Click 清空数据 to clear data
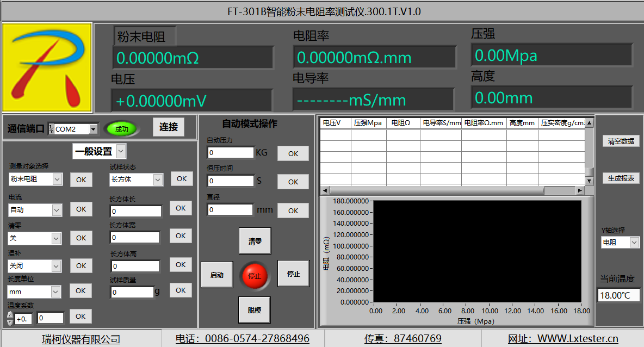Screen dimensions: 644x347 tap(621, 141)
